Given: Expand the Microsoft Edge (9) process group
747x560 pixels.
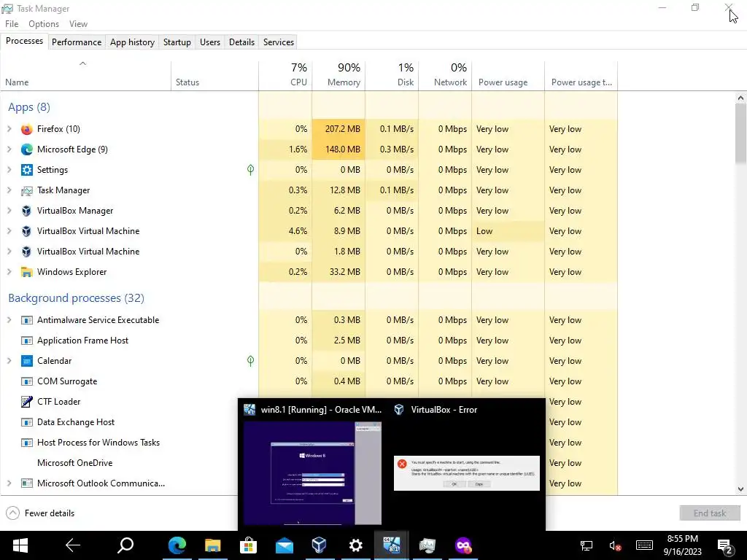Looking at the screenshot, I should click(x=9, y=149).
